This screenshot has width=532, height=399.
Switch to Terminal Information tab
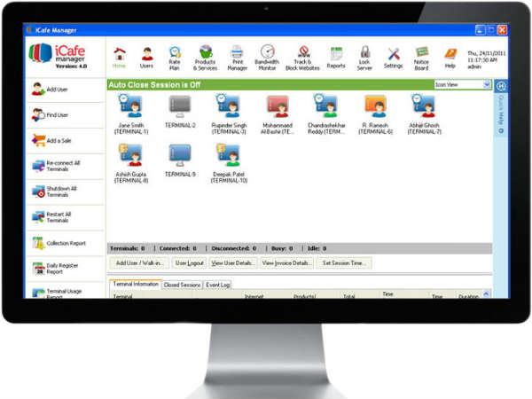tap(136, 284)
